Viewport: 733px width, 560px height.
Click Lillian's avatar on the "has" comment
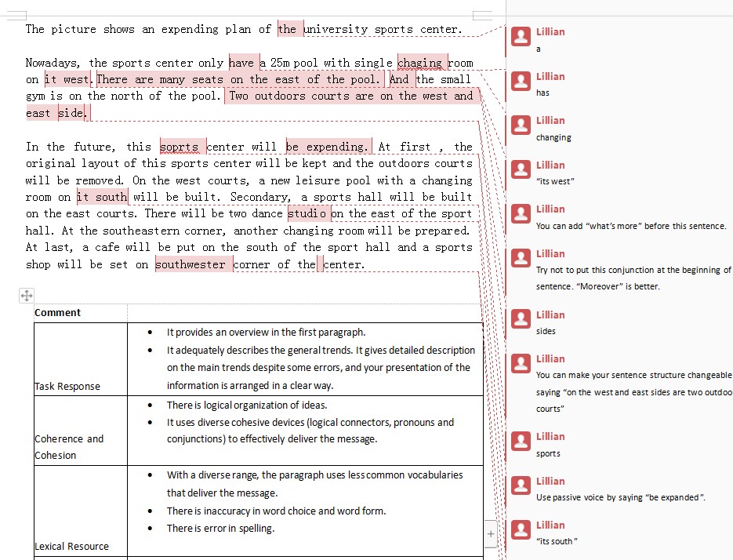521,81
